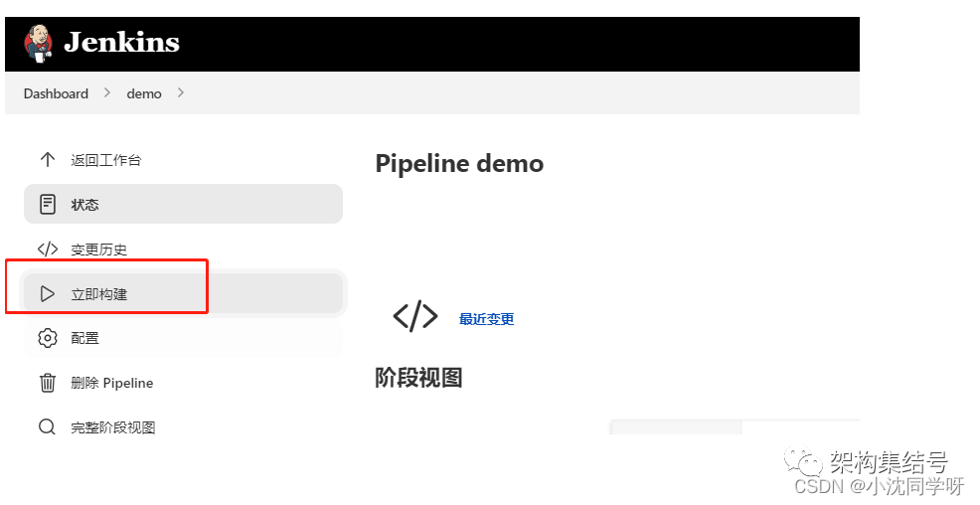Click the Jenkins butler logo icon
Viewport: 980px width, 505px height.
pyautogui.click(x=39, y=43)
